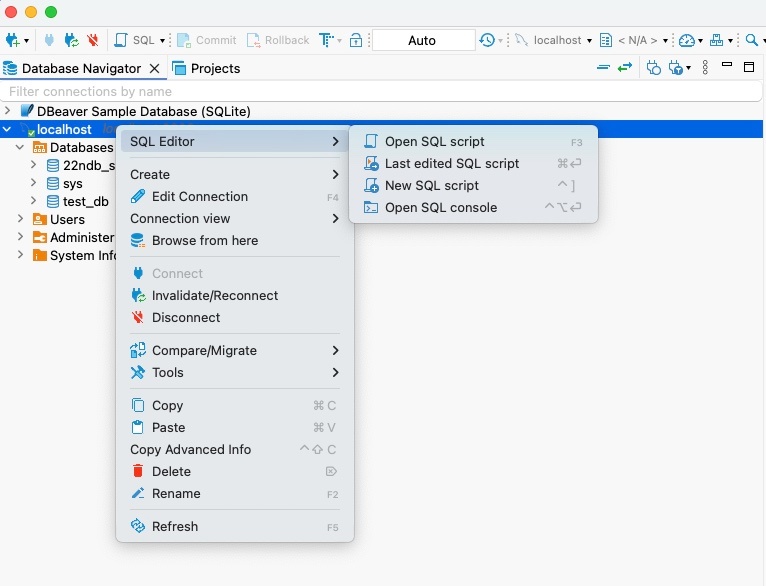766x586 pixels.
Task: Expand DBeaver Sample Database node
Action: [x=7, y=111]
